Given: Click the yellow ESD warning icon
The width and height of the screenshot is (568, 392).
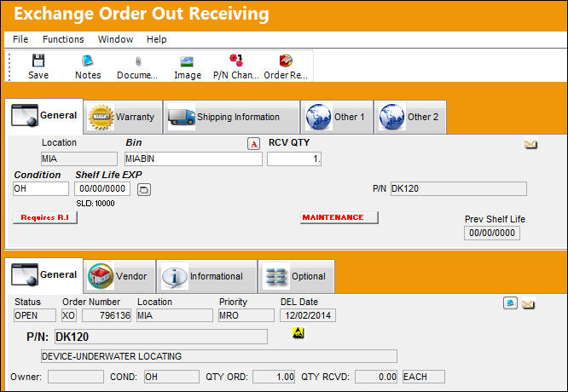Looking at the screenshot, I should point(298,333).
